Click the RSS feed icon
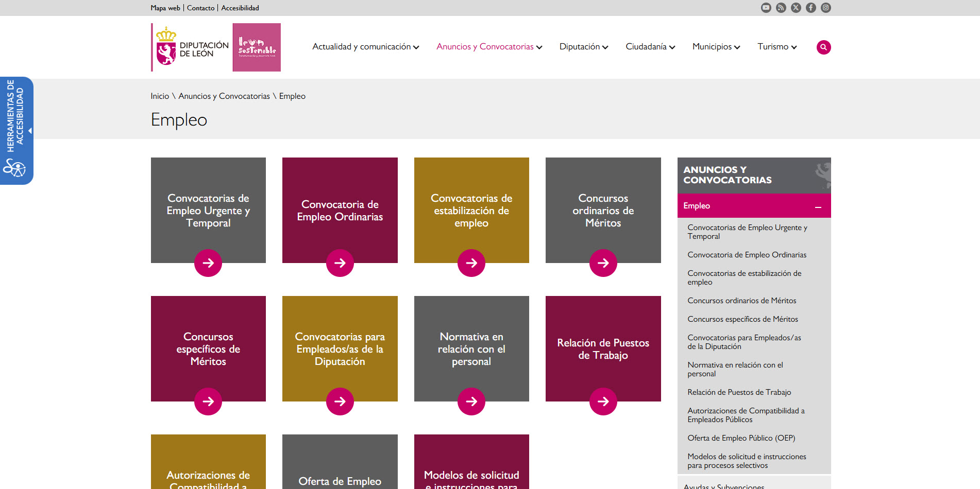The width and height of the screenshot is (980, 489). click(x=781, y=8)
